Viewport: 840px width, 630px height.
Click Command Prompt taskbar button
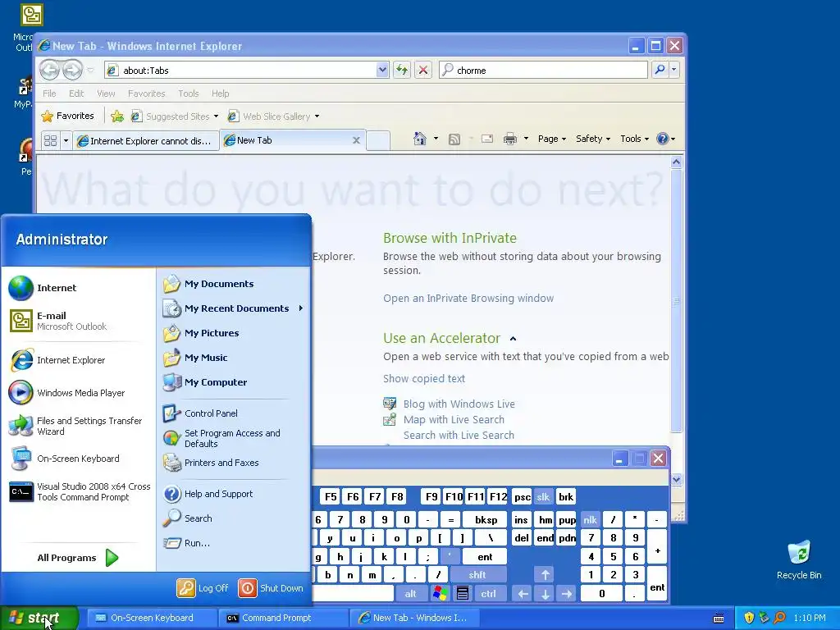tap(284, 618)
